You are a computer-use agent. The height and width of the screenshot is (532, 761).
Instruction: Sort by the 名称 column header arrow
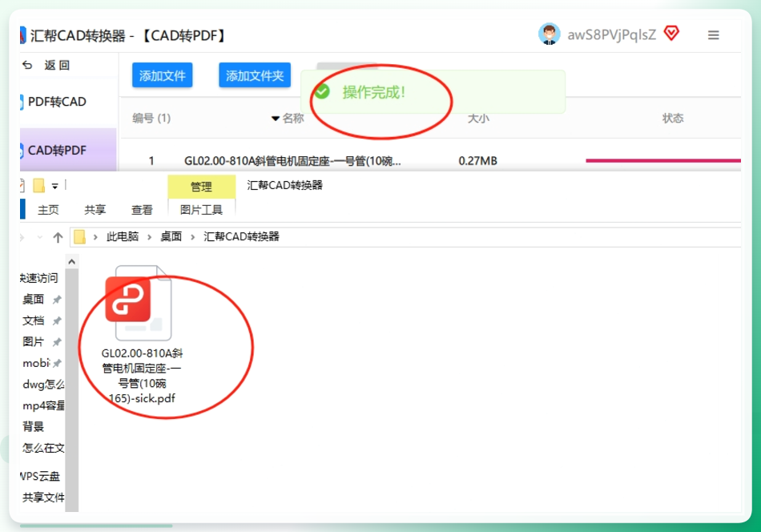[x=276, y=119]
